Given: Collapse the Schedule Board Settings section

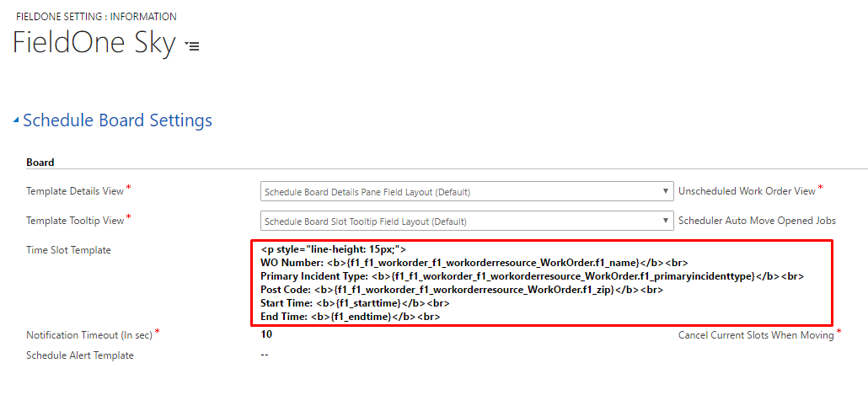Looking at the screenshot, I should coord(17,120).
